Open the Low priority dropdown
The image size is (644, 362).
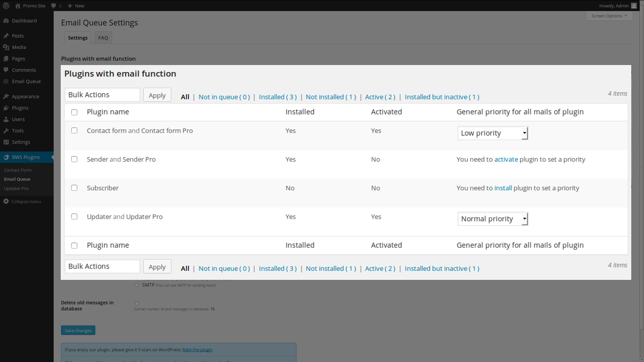pos(493,133)
